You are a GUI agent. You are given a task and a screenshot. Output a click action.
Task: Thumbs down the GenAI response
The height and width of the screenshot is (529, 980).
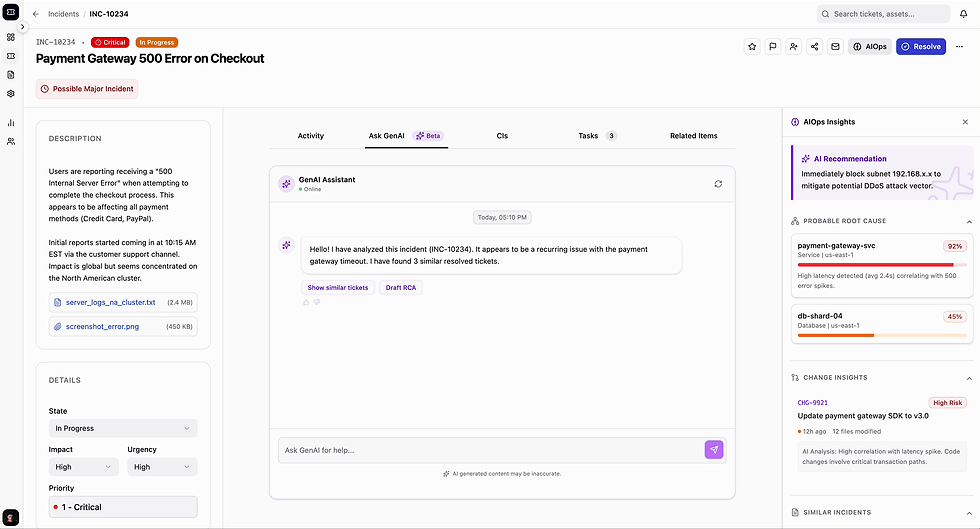(x=317, y=302)
